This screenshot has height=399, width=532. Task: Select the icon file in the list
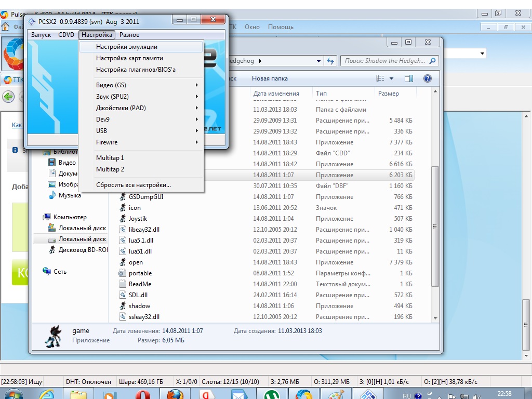pos(135,208)
